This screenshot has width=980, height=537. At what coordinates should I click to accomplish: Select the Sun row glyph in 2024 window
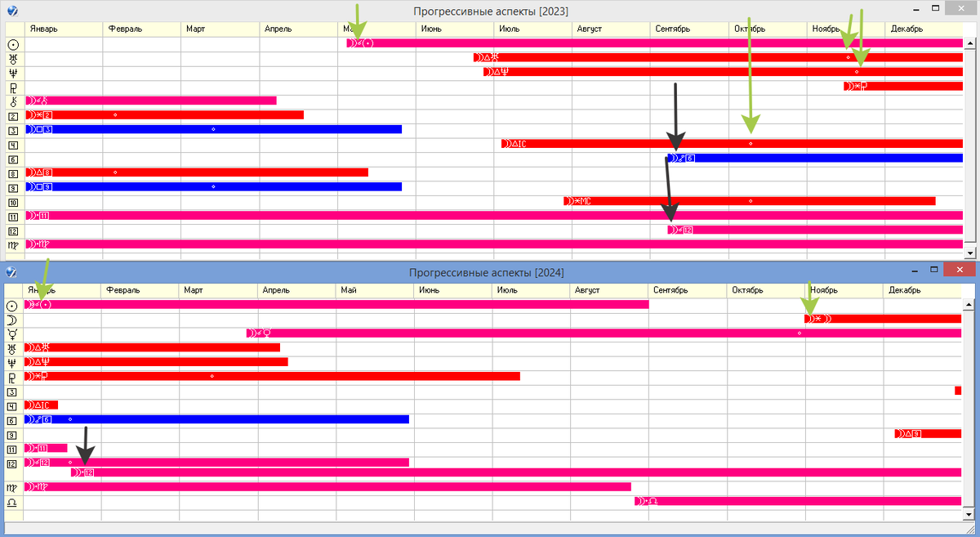(12, 305)
